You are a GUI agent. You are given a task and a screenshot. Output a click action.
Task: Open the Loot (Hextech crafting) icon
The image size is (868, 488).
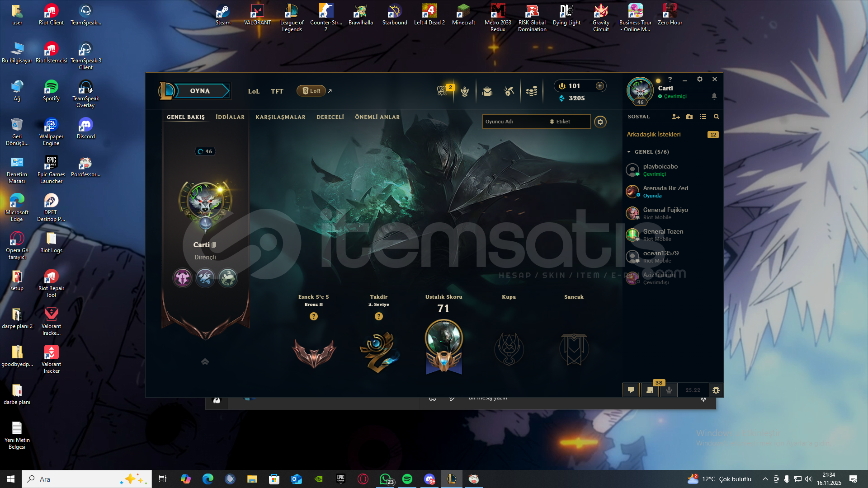(x=509, y=92)
